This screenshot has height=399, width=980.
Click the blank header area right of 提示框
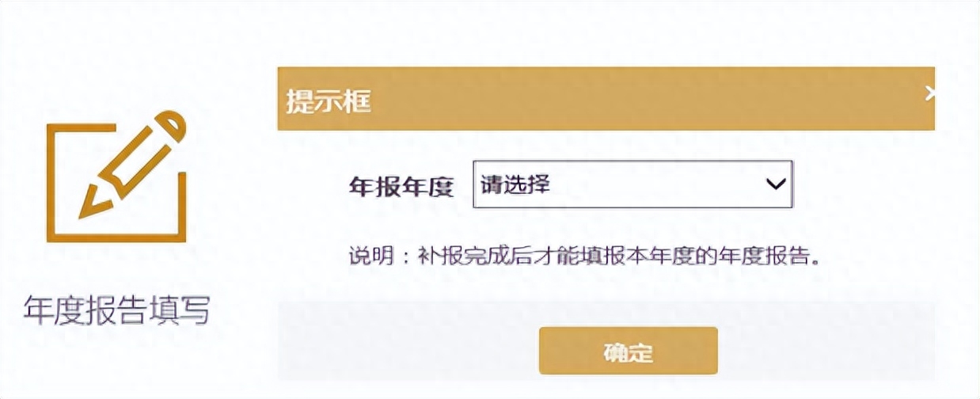click(633, 99)
